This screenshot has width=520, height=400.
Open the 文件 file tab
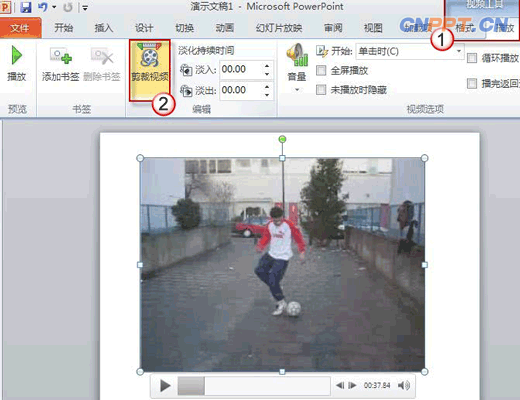[20, 28]
